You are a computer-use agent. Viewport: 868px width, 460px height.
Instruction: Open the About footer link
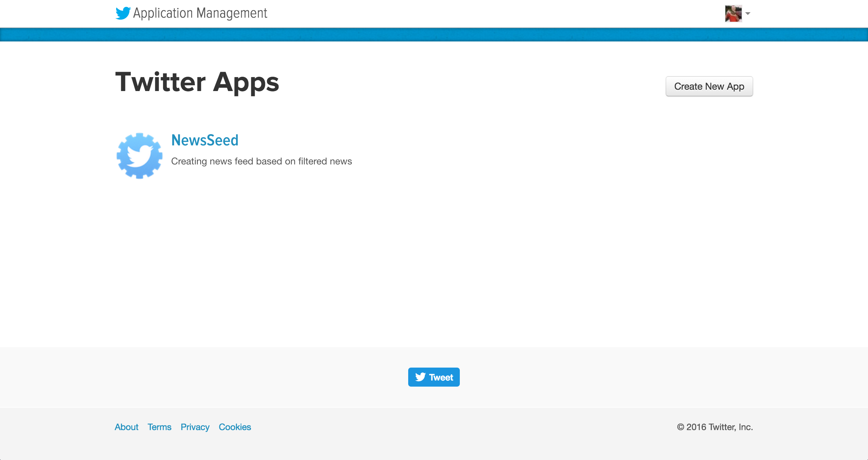coord(126,427)
